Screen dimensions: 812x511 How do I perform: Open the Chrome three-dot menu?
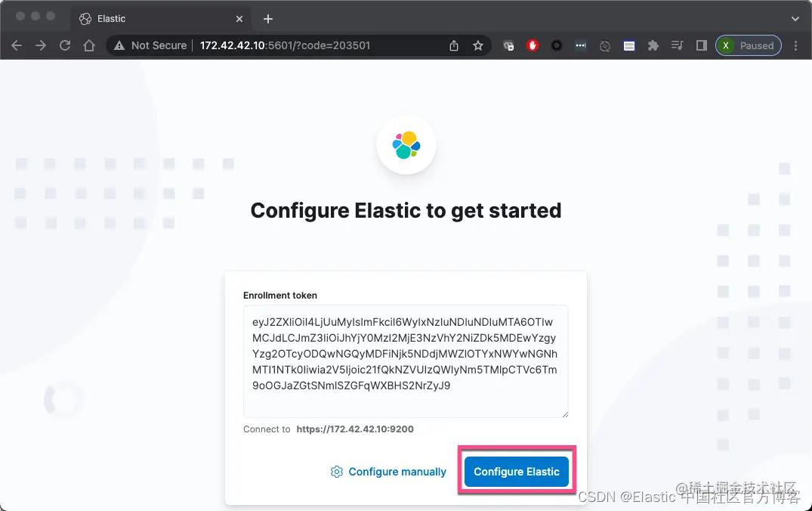(796, 45)
